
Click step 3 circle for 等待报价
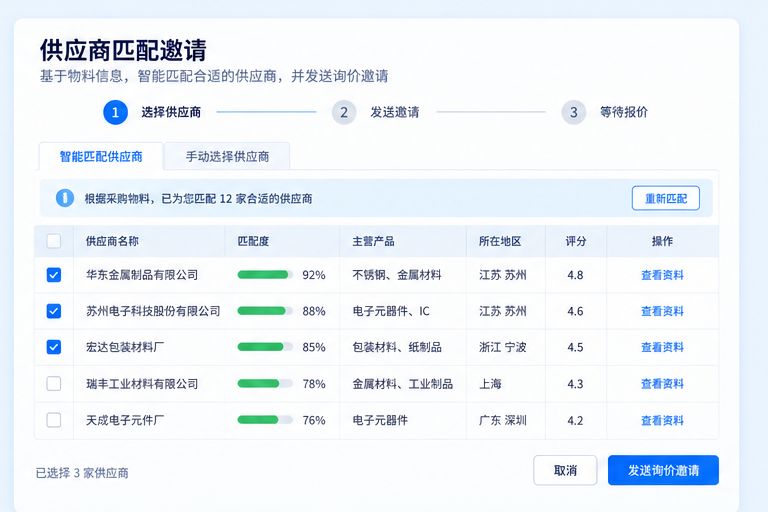[x=574, y=112]
